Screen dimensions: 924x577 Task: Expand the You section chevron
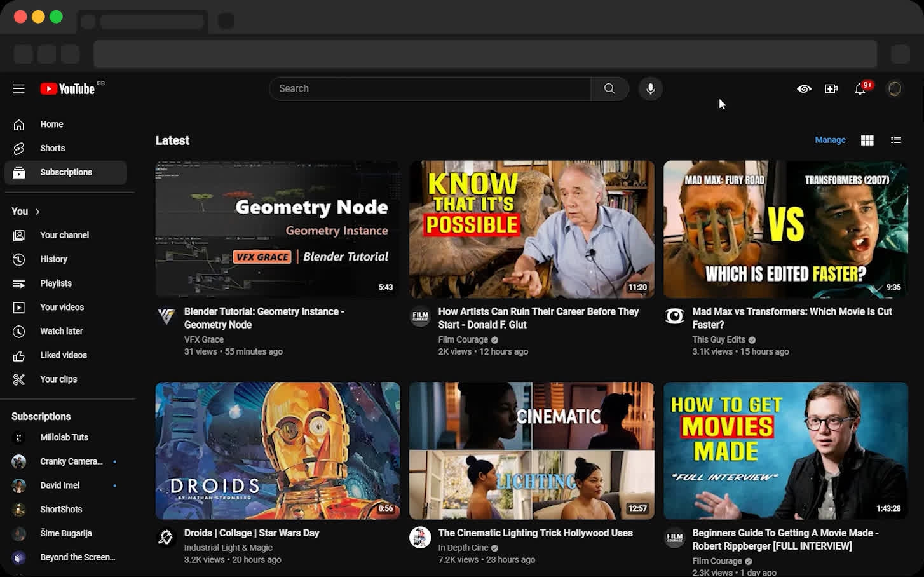tap(37, 212)
